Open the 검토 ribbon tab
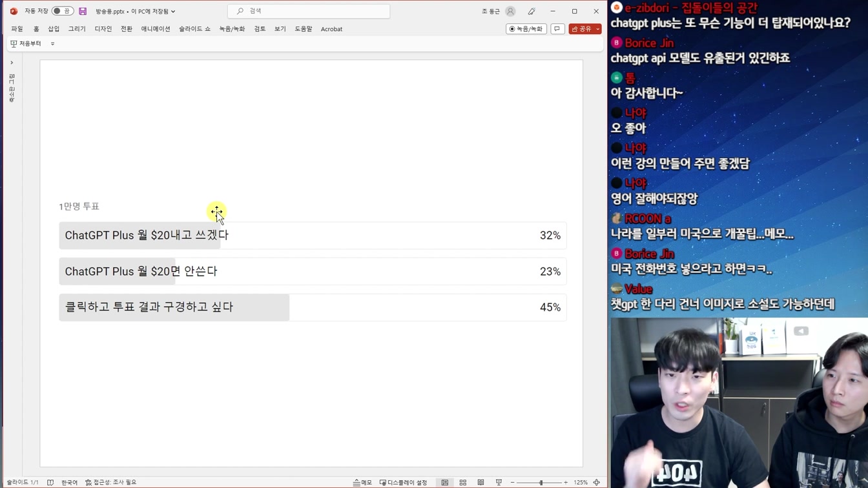This screenshot has width=868, height=488. [260, 29]
